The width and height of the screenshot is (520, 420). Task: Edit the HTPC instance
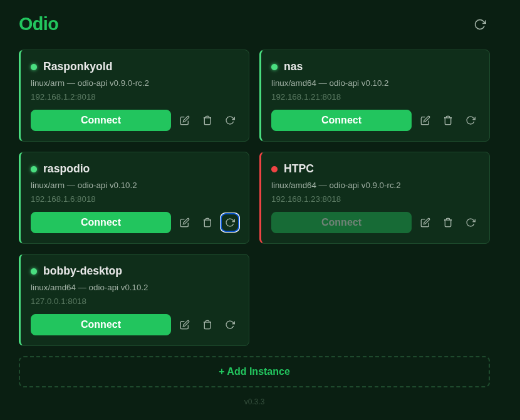point(425,223)
